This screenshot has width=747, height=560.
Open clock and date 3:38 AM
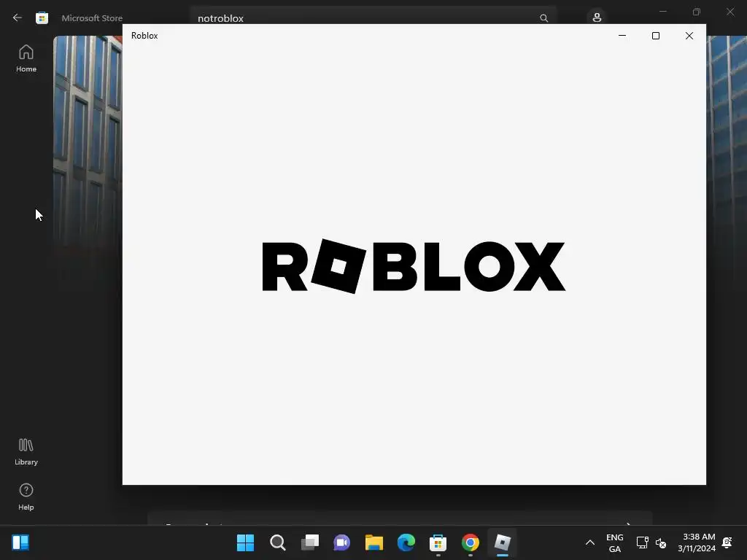click(x=697, y=542)
